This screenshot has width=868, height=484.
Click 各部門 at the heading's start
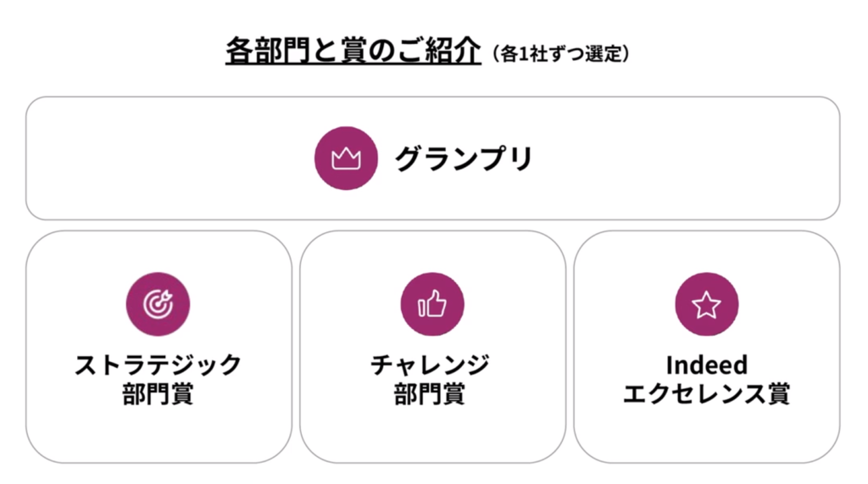(259, 53)
